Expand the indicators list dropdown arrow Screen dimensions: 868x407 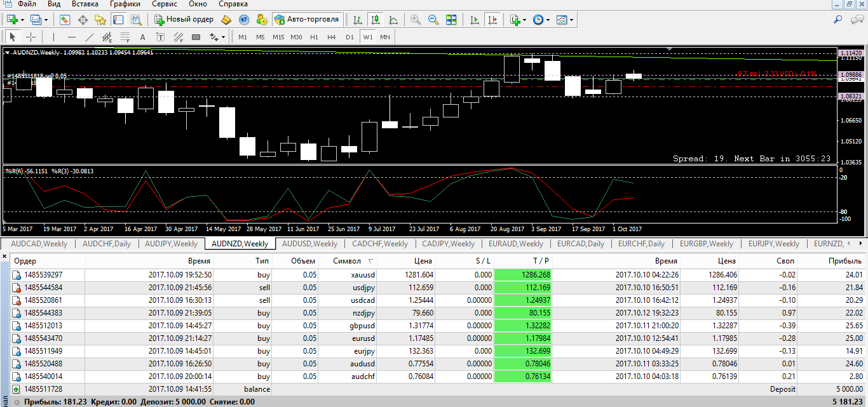click(x=524, y=20)
